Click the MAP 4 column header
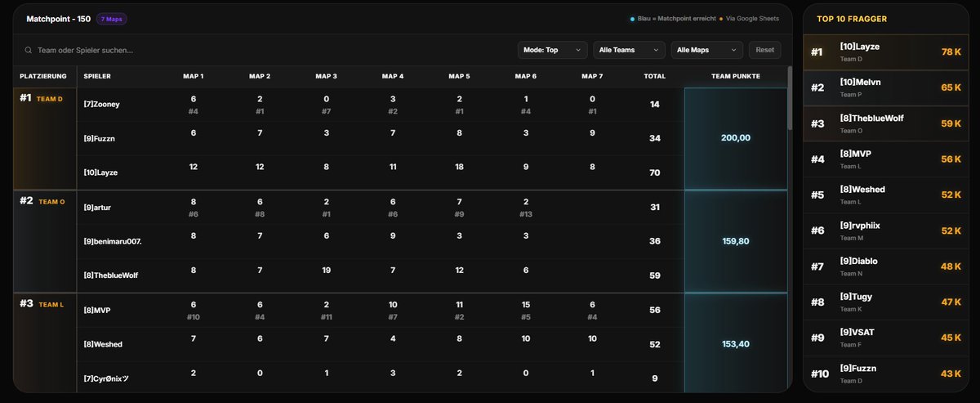The width and height of the screenshot is (980, 403). coord(393,76)
